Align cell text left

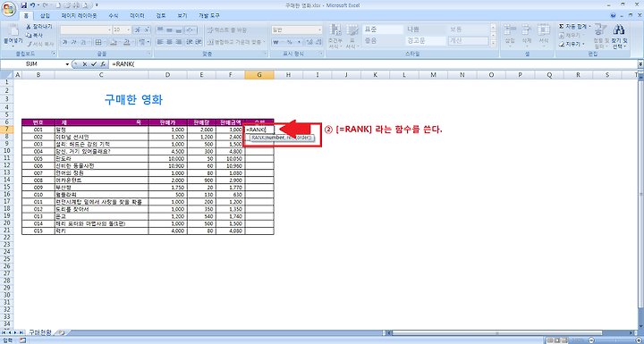(160, 42)
